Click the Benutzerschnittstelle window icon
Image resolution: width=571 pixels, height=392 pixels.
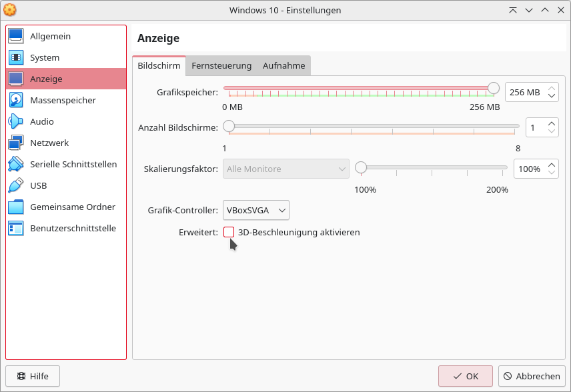click(15, 228)
